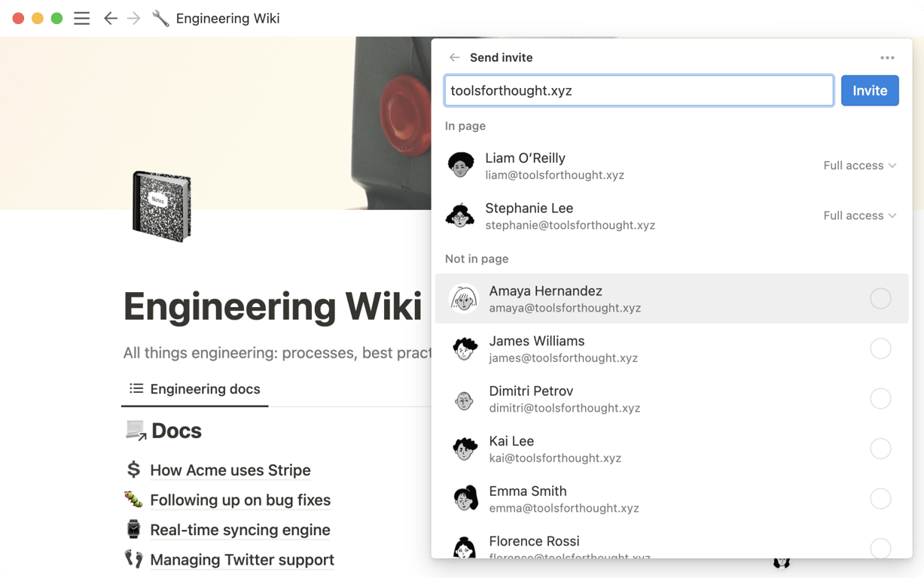Select Kai Lee for invitation
Screen dimensions: 924x578
click(880, 449)
